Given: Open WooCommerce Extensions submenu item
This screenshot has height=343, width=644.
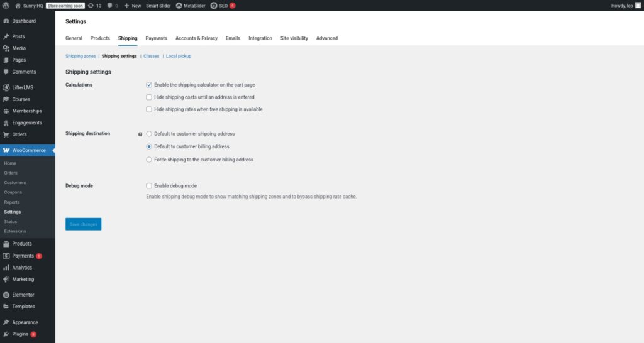Looking at the screenshot, I should 15,231.
